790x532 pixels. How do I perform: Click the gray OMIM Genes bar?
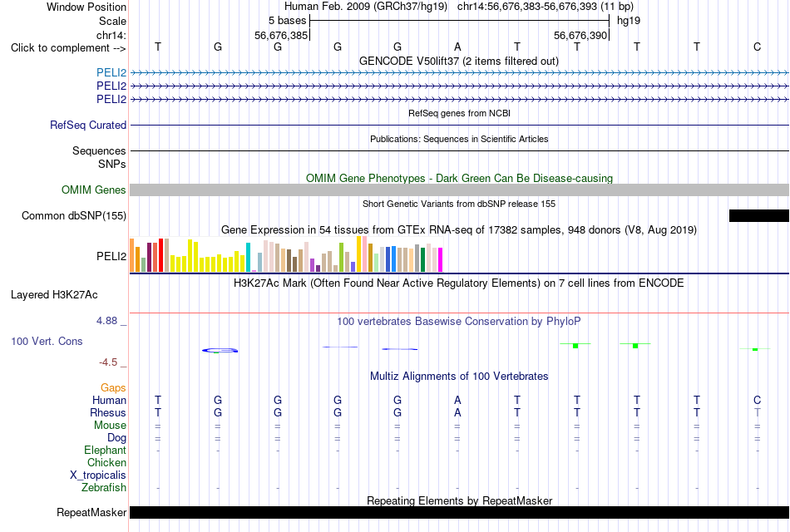[460, 190]
